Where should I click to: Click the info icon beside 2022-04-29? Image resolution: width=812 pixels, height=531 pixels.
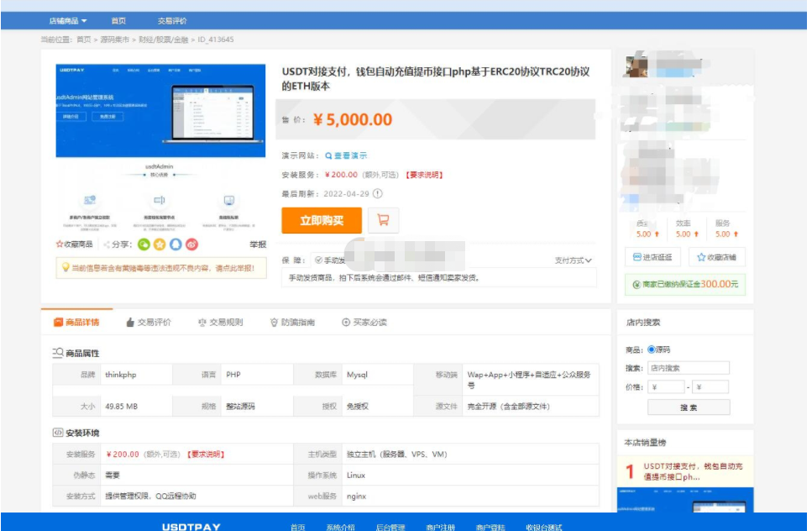tap(378, 193)
